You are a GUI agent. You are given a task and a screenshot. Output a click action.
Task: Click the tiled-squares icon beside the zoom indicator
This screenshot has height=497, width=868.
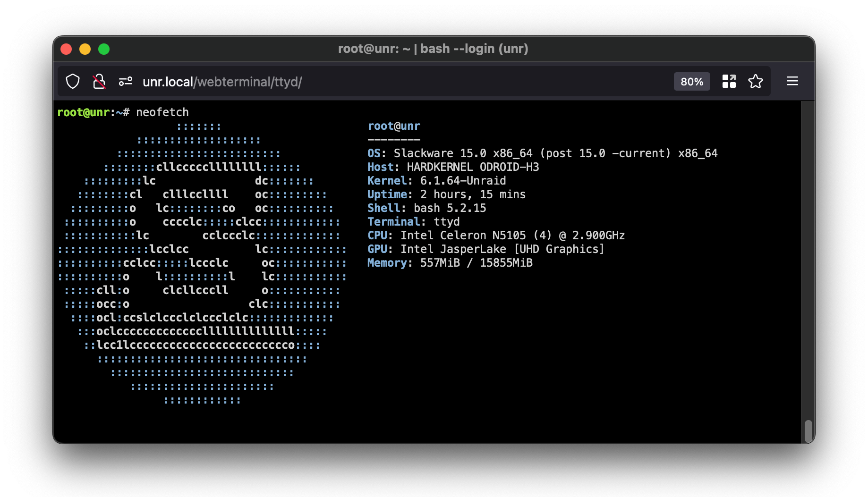click(729, 81)
